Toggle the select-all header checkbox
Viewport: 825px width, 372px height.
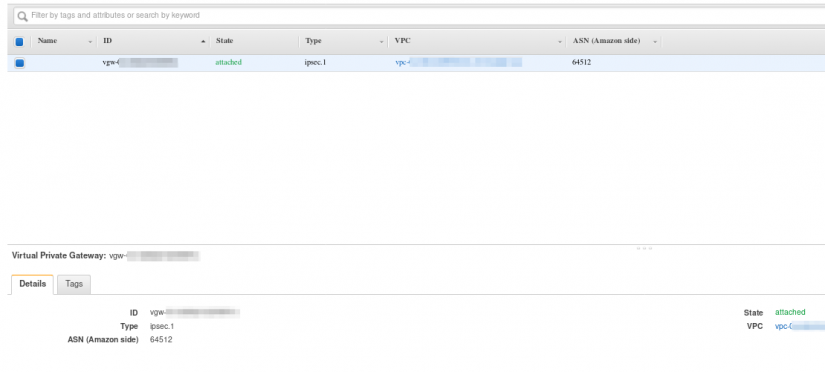tap(19, 42)
